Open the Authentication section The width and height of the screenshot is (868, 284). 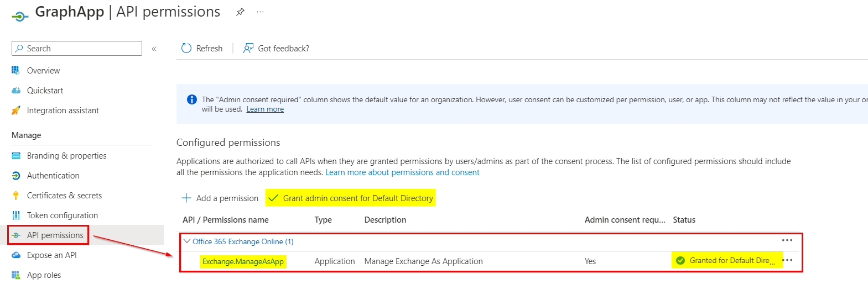click(53, 176)
